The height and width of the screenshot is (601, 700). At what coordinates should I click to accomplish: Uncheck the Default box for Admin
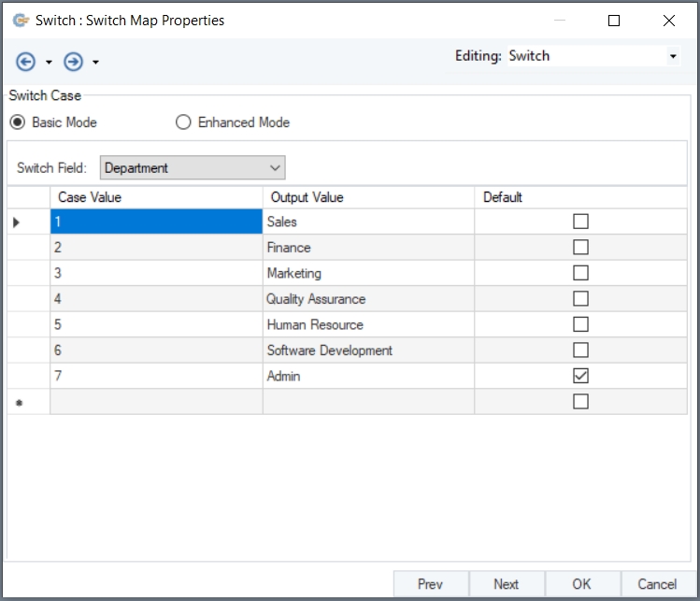coord(580,376)
